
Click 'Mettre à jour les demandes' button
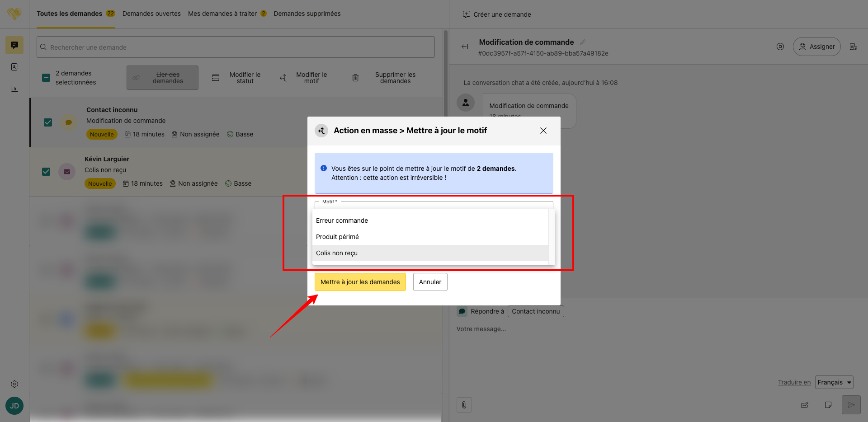[x=360, y=282]
